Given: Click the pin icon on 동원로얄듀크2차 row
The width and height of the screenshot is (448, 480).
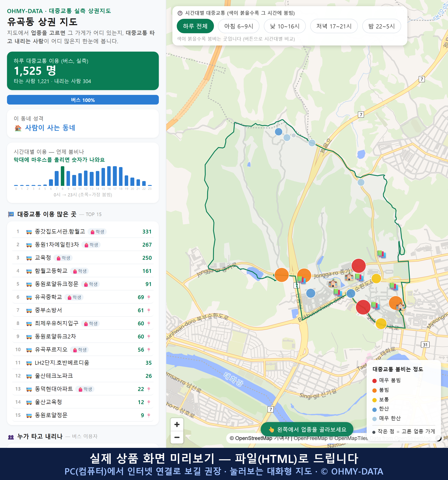Looking at the screenshot, I should click(149, 337).
